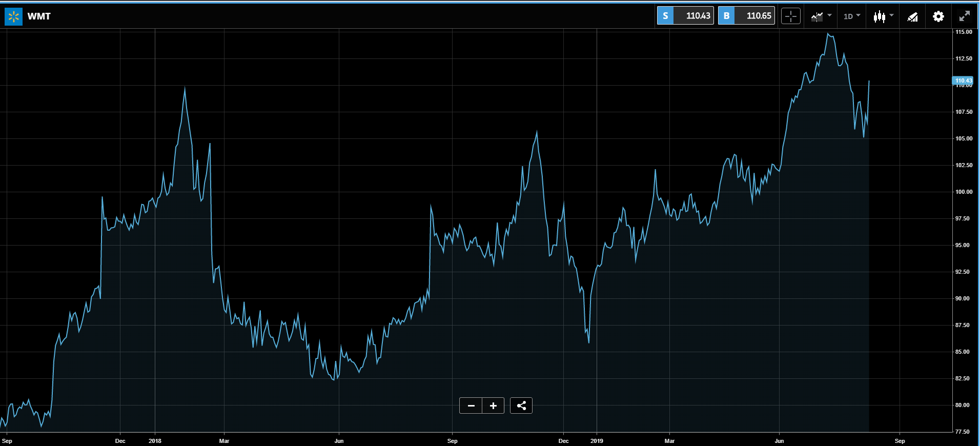980x446 pixels.
Task: Zoom out chart with minus button
Action: [471, 406]
